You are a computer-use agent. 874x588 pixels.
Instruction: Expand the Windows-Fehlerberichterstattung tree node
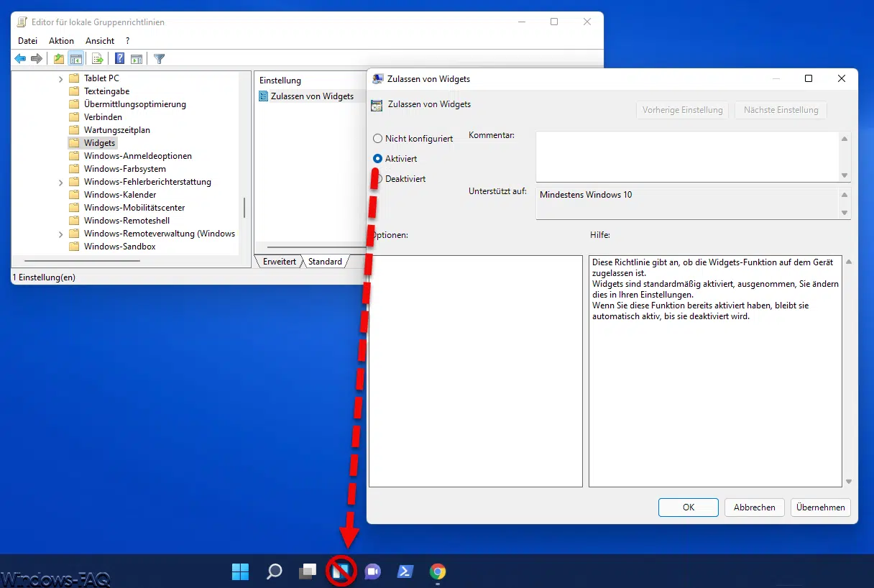pyautogui.click(x=61, y=183)
